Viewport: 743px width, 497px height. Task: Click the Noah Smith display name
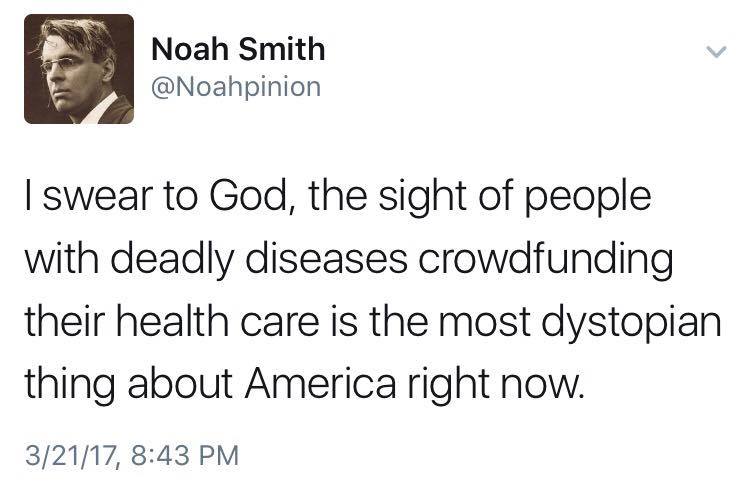coord(238,48)
